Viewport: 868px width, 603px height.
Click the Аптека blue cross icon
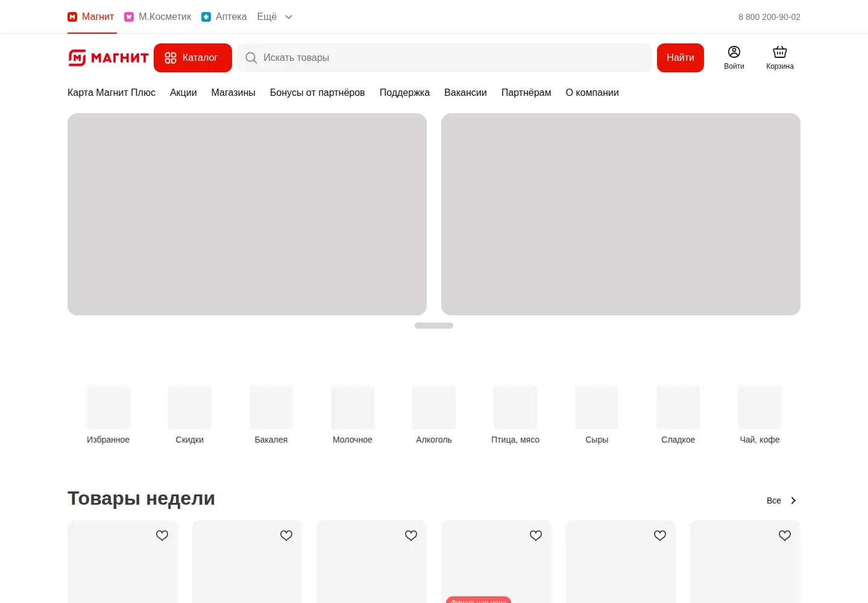coord(206,17)
